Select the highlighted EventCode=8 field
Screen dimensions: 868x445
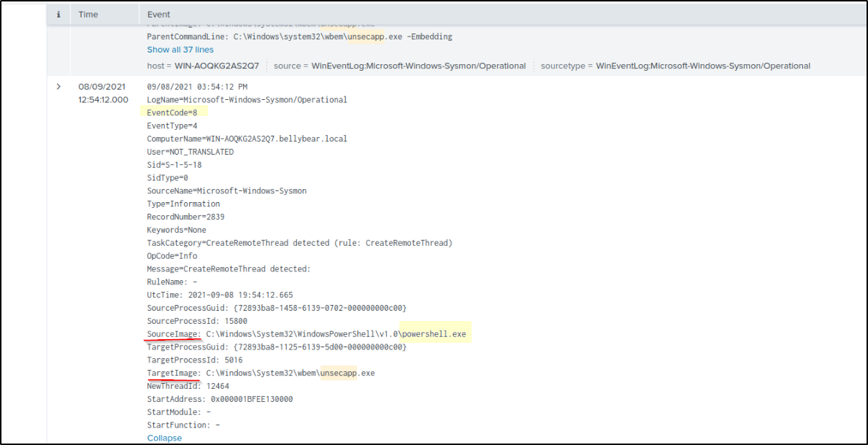172,112
